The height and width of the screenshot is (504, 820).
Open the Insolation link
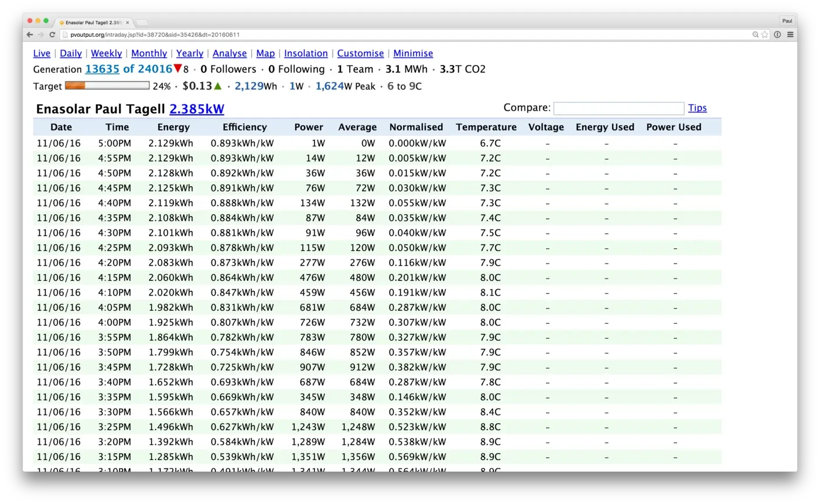pos(306,53)
